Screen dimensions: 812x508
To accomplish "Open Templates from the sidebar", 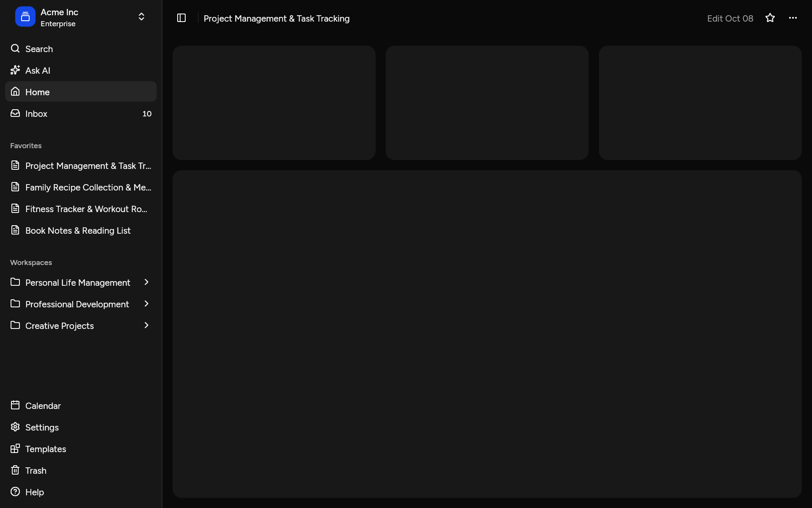I will click(81, 449).
